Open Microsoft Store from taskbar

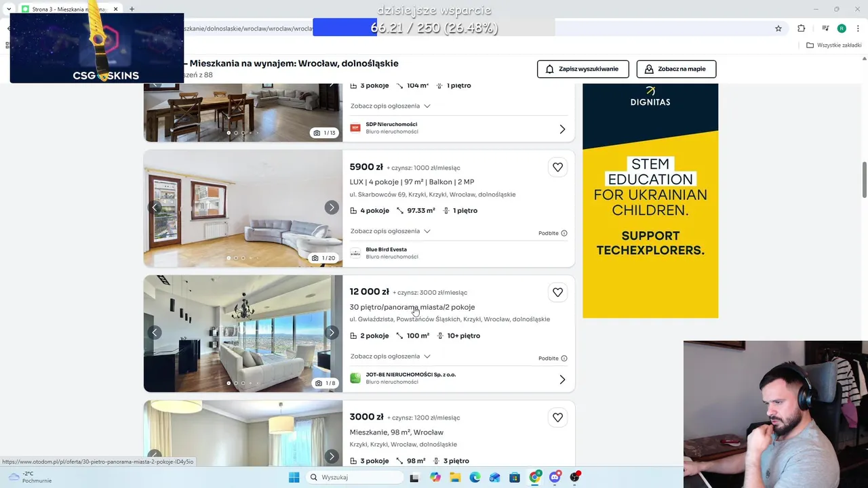point(515,477)
